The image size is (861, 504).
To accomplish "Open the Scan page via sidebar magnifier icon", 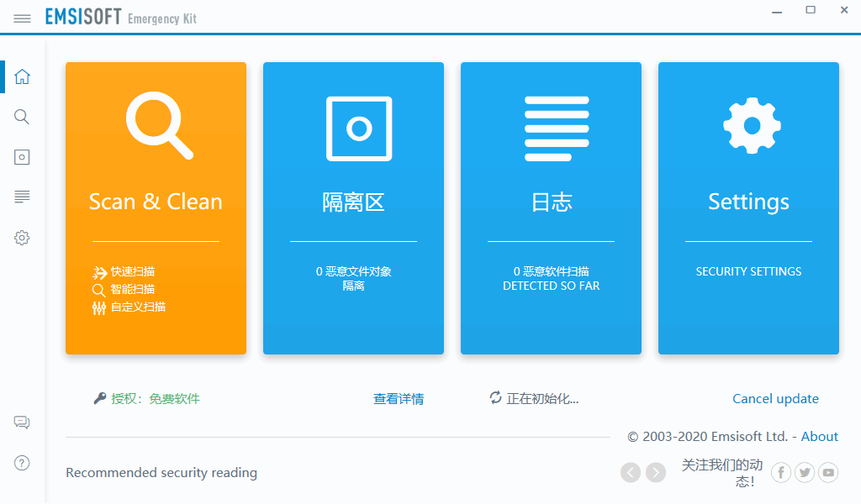I will pyautogui.click(x=22, y=117).
